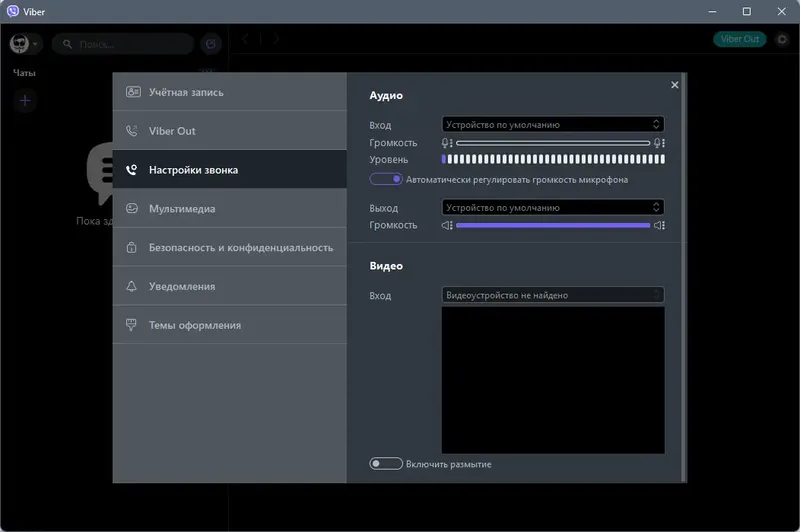Click the Учётная запись account card icon
The height and width of the screenshot is (532, 800).
coord(133,92)
